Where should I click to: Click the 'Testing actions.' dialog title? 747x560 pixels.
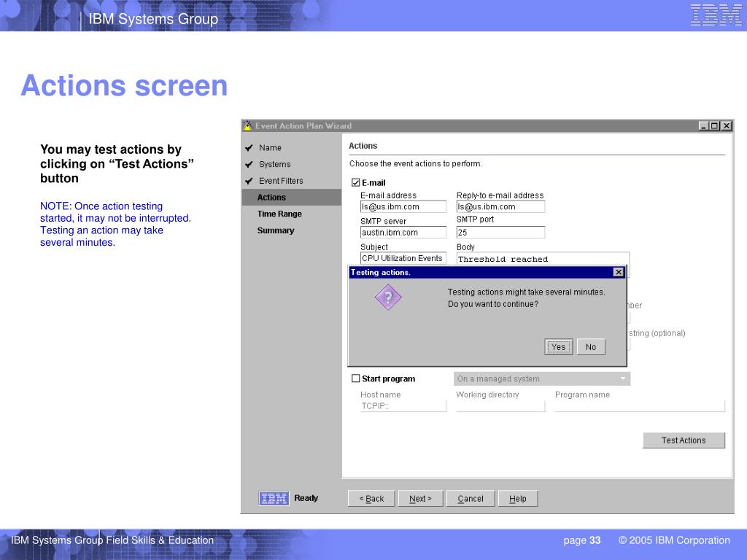coord(381,273)
